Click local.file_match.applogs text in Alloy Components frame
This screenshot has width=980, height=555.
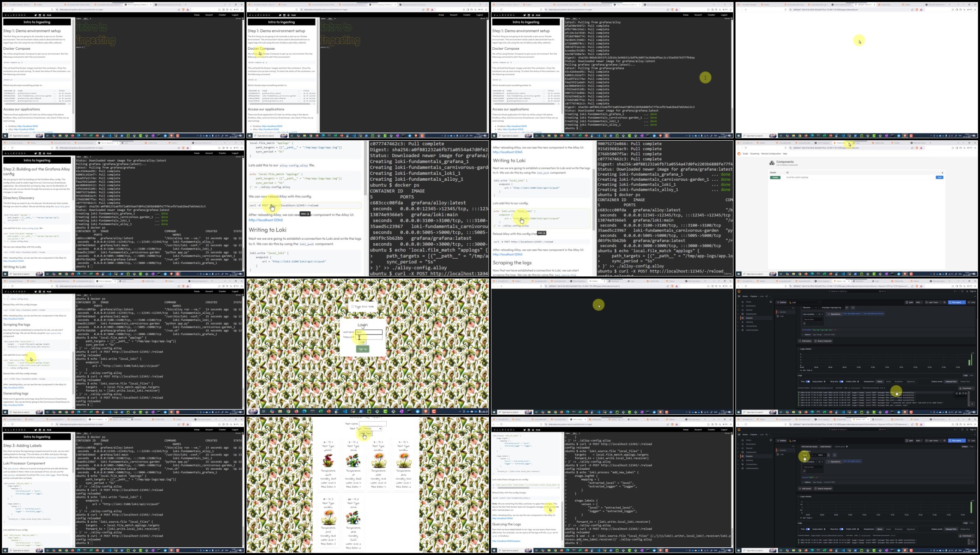click(x=797, y=177)
